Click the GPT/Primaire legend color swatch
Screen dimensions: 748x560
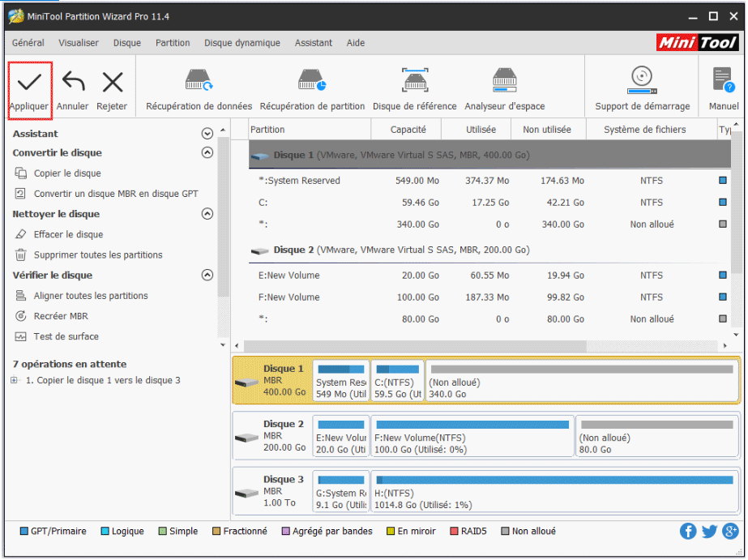tap(24, 532)
